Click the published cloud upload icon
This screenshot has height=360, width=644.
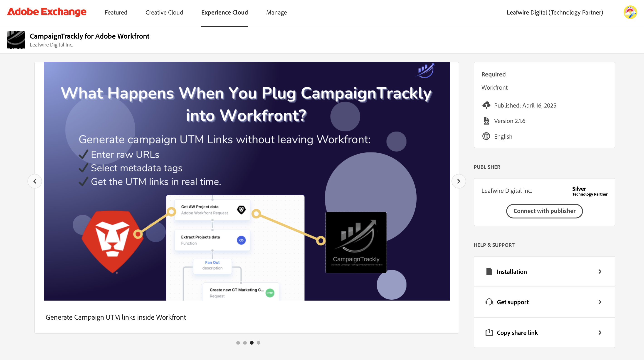coord(486,105)
